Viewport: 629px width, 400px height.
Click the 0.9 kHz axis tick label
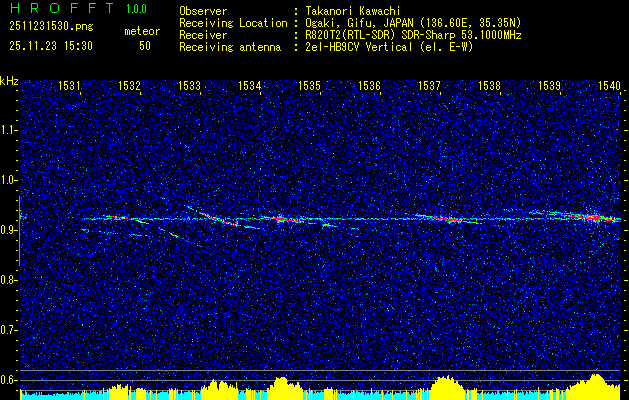coord(8,230)
